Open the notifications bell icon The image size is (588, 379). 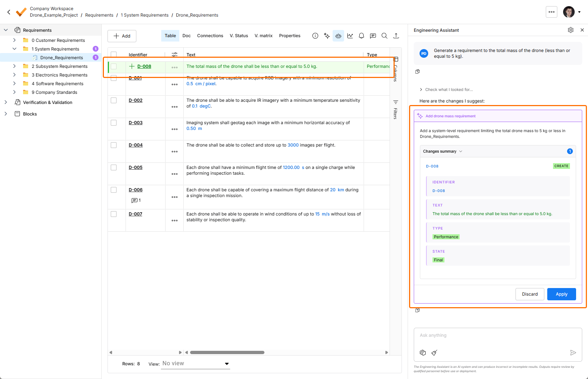coord(361,36)
